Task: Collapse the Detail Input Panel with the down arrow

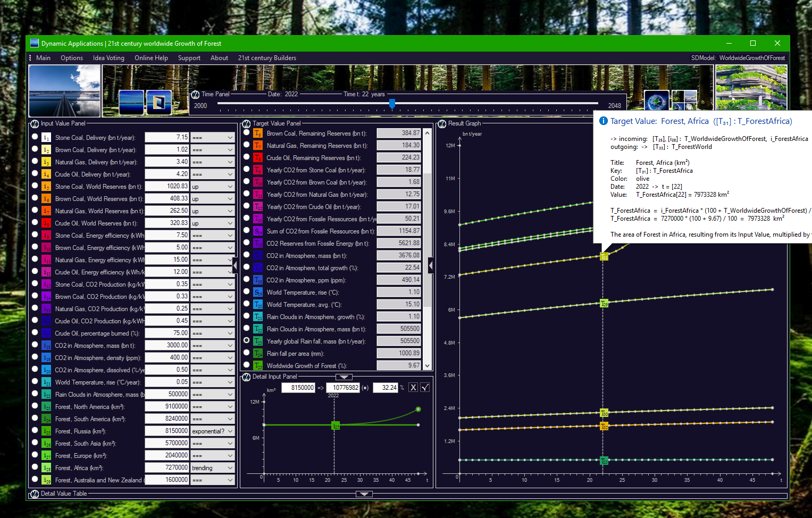Action: tap(344, 377)
